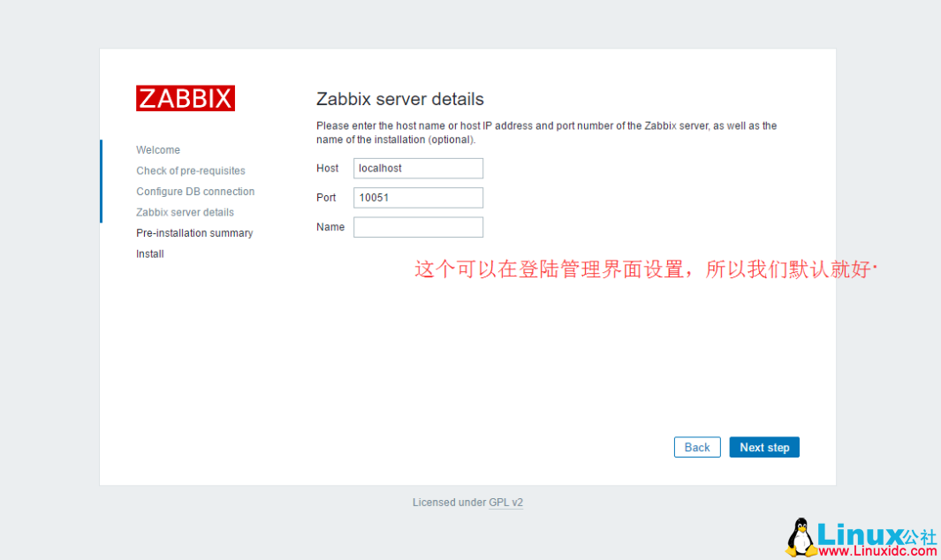941x560 pixels.
Task: Click the Linux penguin mascot icon
Action: tap(800, 538)
